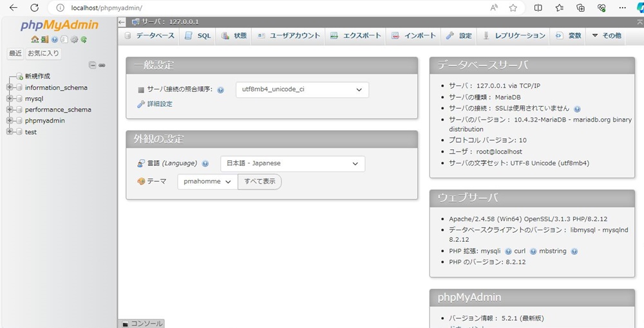Open the browser read aloud icon
The width and height of the screenshot is (644, 328).
tap(495, 8)
